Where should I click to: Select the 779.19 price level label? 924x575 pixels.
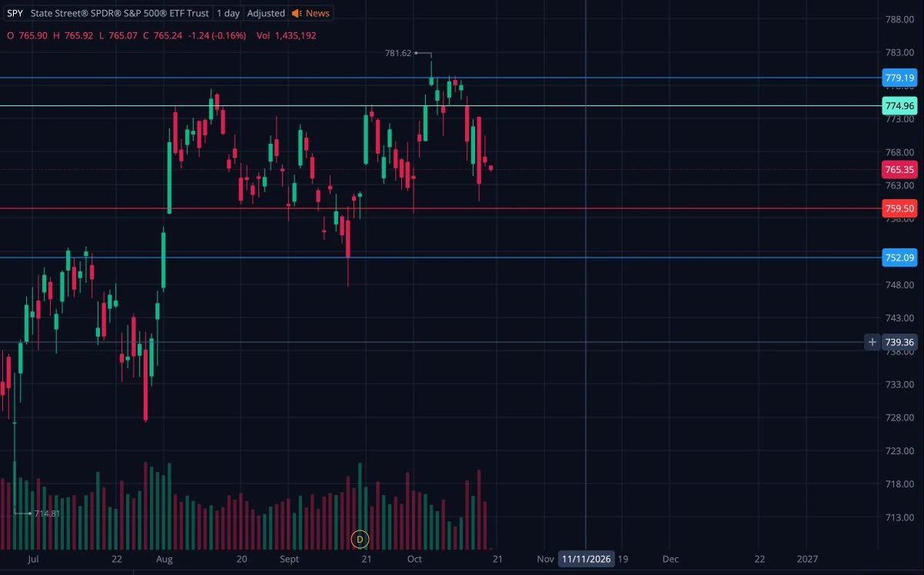point(899,78)
